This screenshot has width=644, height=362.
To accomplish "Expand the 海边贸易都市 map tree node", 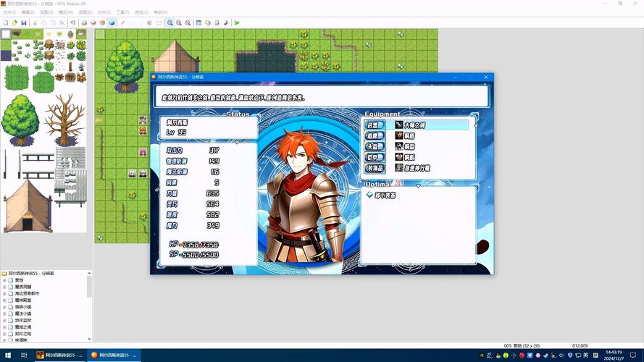I will [x=4, y=293].
